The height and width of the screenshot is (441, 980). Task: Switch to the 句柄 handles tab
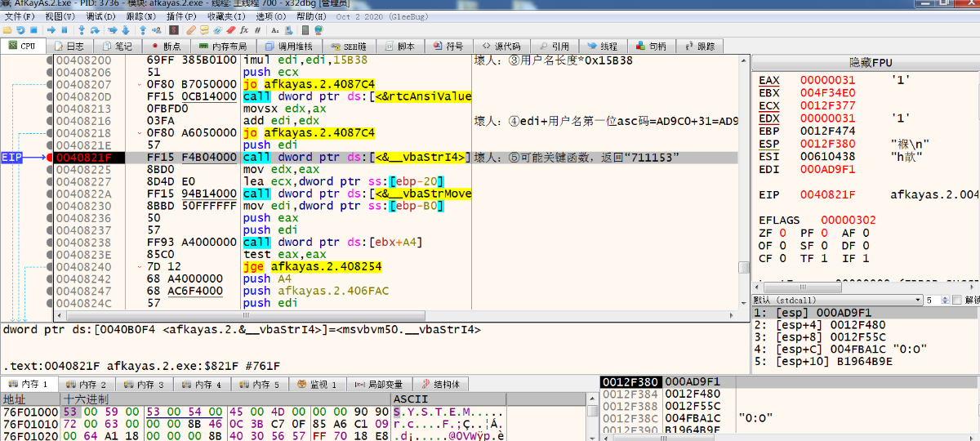click(650, 47)
